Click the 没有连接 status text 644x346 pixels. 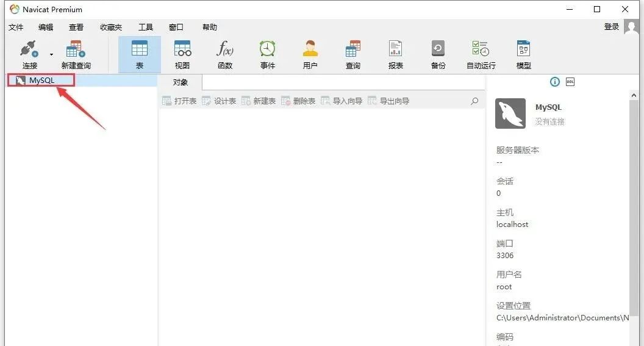click(549, 121)
